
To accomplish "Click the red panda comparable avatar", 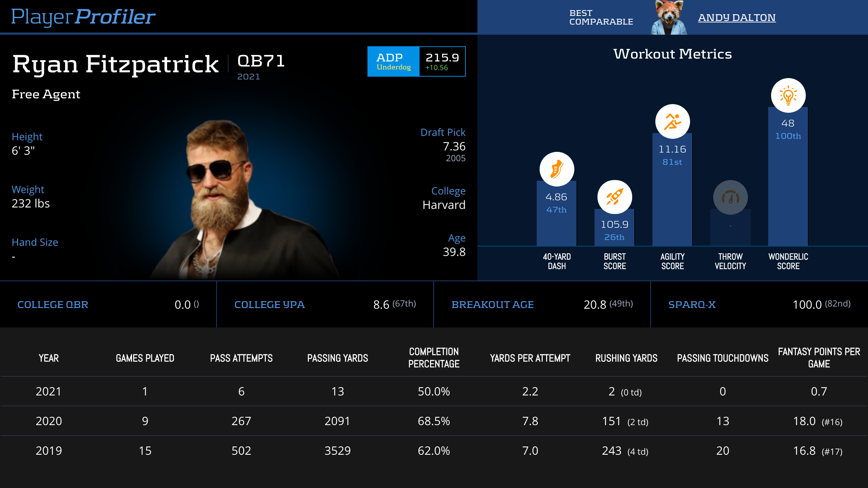I will pyautogui.click(x=669, y=17).
